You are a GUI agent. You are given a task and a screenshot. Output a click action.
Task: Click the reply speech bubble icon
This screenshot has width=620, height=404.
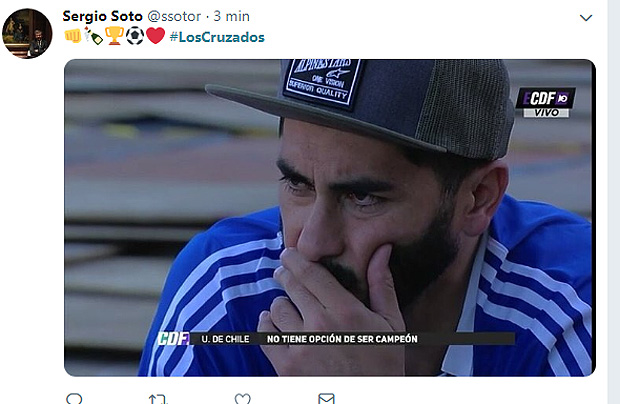tap(74, 398)
